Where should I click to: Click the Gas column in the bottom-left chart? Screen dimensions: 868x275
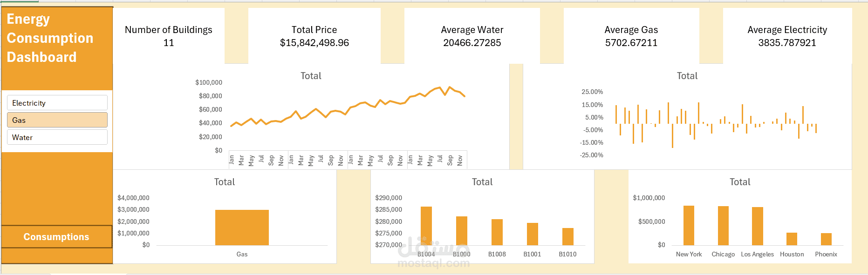pyautogui.click(x=242, y=228)
